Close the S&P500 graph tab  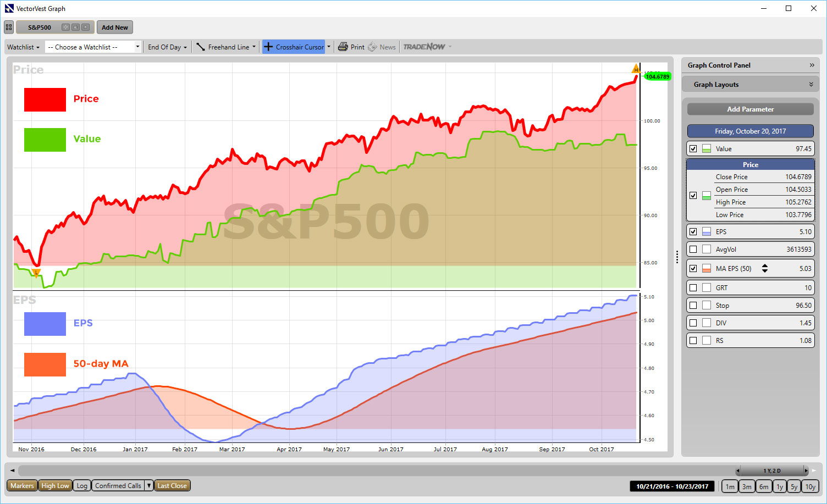[86, 27]
